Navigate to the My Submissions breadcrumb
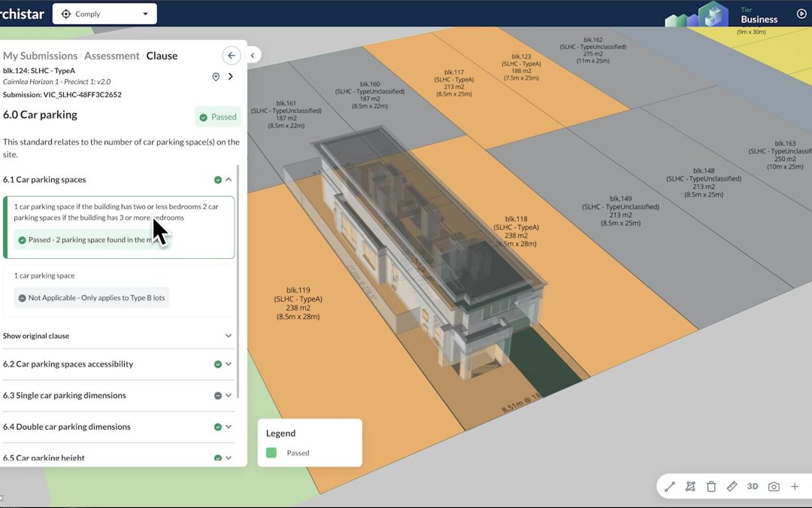Viewport: 812px width, 508px height. [x=40, y=55]
